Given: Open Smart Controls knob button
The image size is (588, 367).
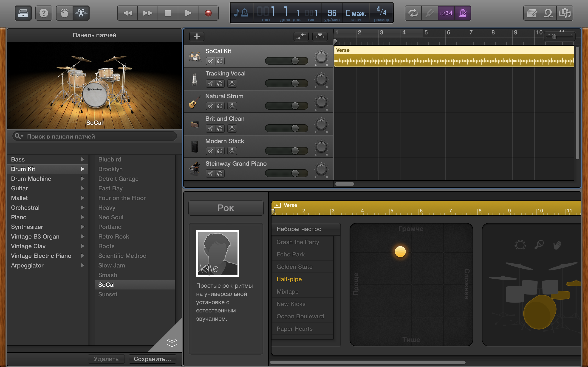Looking at the screenshot, I should [64, 13].
